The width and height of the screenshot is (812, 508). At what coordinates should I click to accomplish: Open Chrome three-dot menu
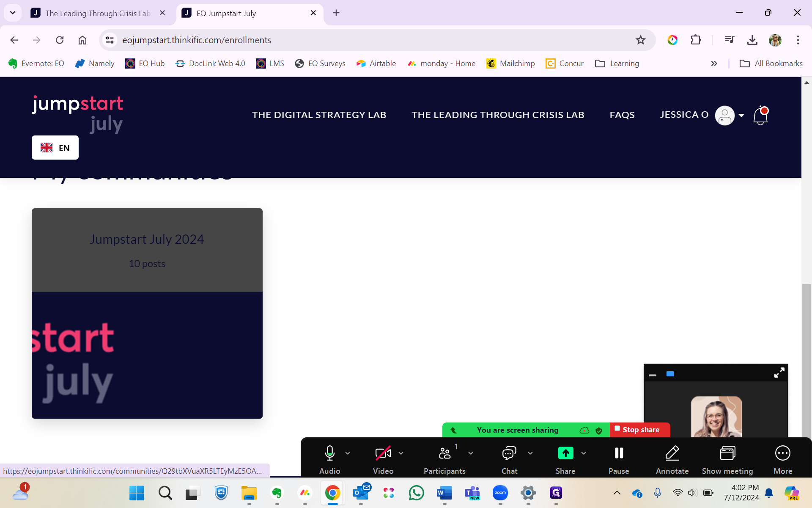[798, 40]
